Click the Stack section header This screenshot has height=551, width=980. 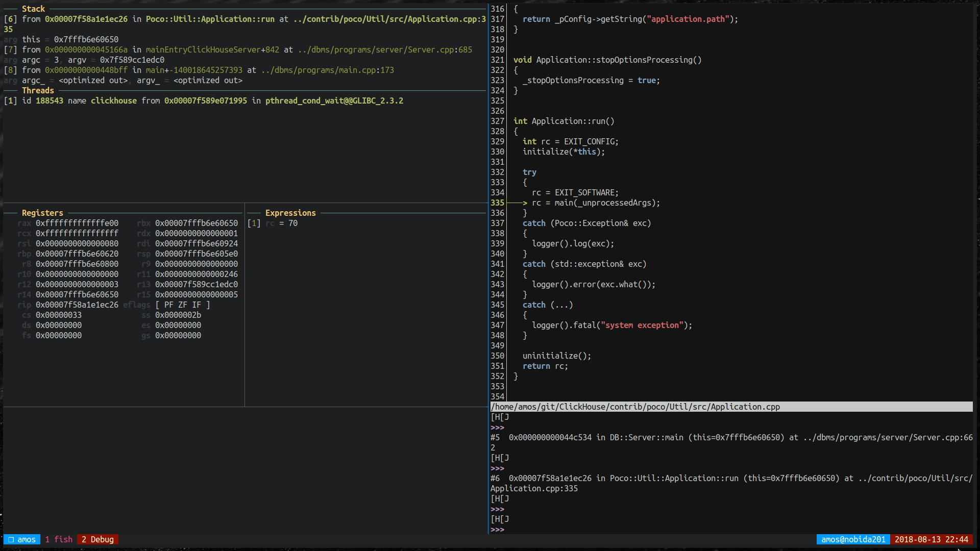[x=33, y=9]
